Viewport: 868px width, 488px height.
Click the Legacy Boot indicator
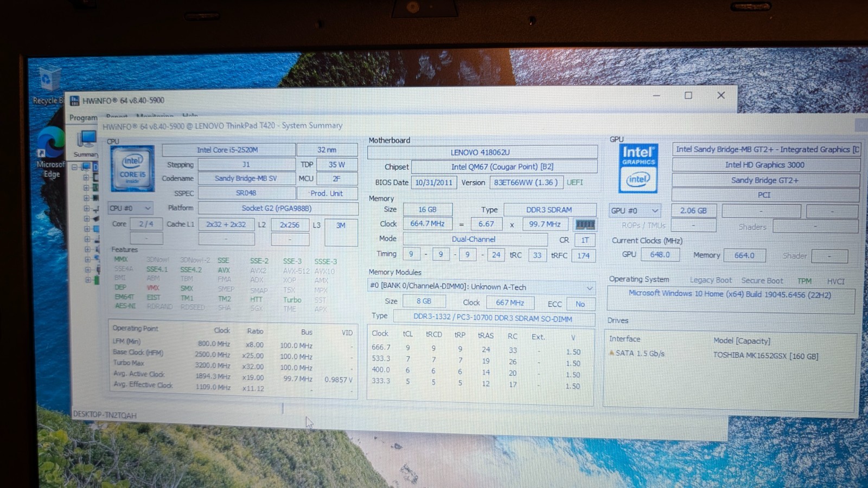pos(711,280)
